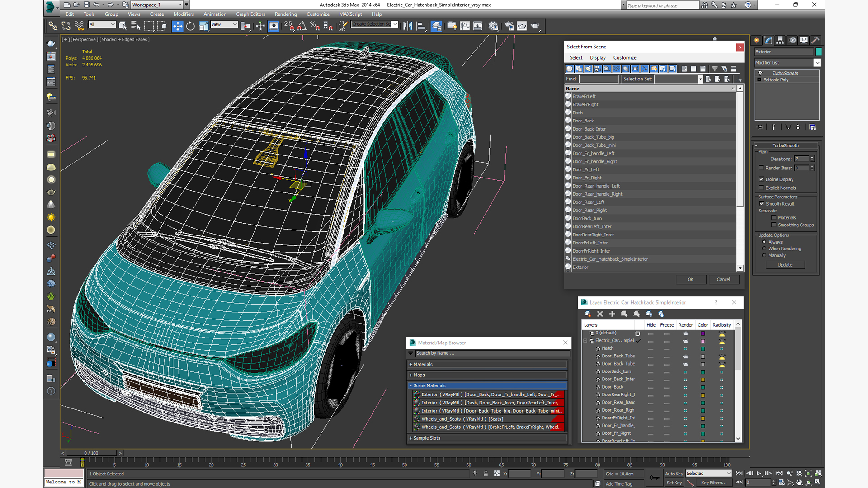Open the MAXScript menu

(x=350, y=14)
